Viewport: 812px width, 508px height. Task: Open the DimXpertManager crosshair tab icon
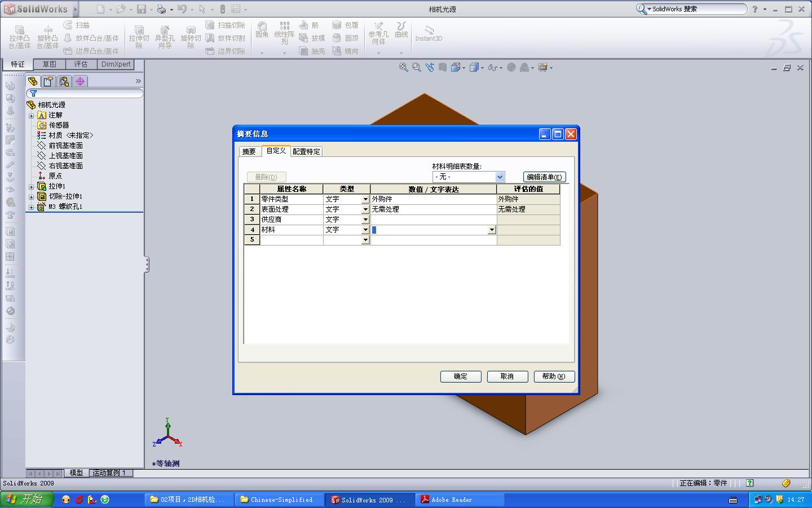pyautogui.click(x=80, y=81)
